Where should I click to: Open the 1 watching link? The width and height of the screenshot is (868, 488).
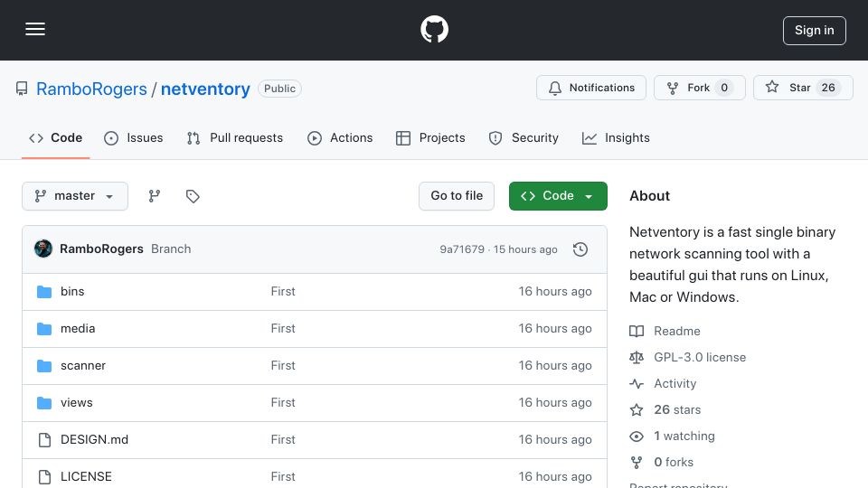(684, 436)
